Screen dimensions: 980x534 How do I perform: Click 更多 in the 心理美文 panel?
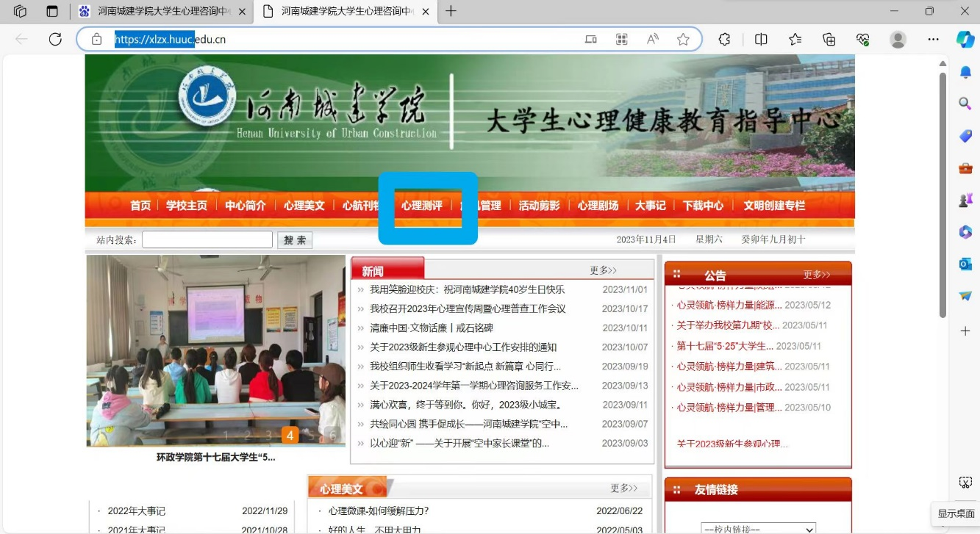point(624,488)
